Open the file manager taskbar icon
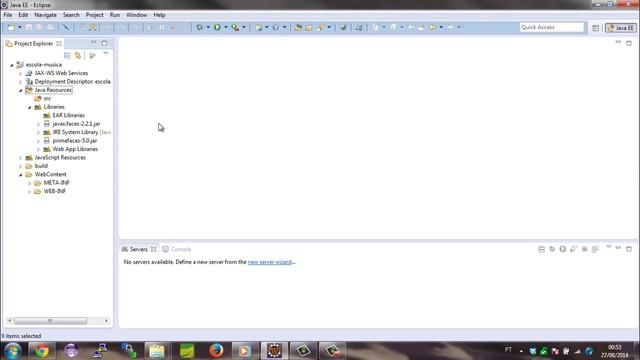Viewport: 640px width, 360px height. point(157,351)
